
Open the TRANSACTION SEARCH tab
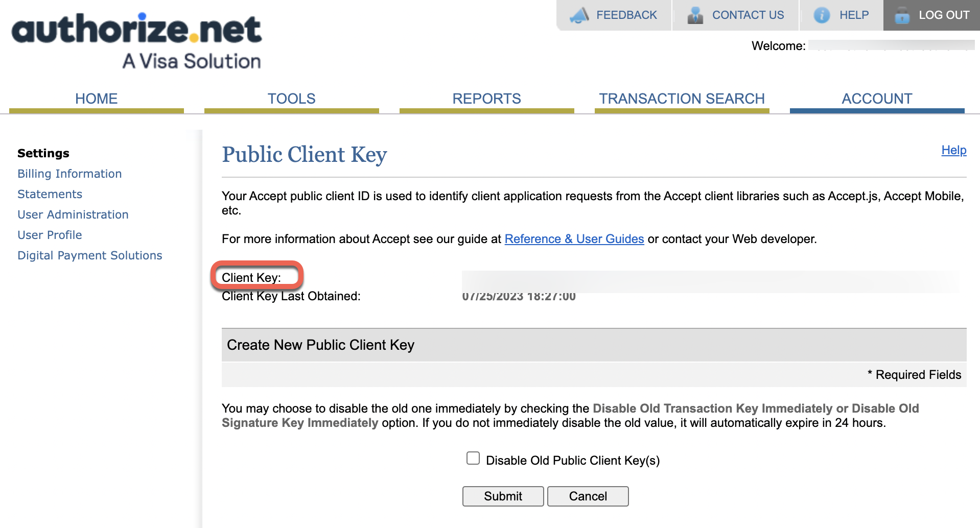coord(682,99)
